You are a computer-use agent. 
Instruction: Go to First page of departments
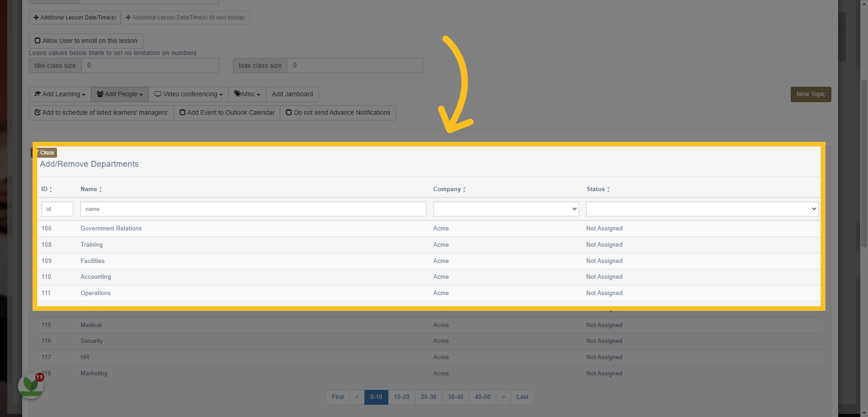click(x=338, y=397)
